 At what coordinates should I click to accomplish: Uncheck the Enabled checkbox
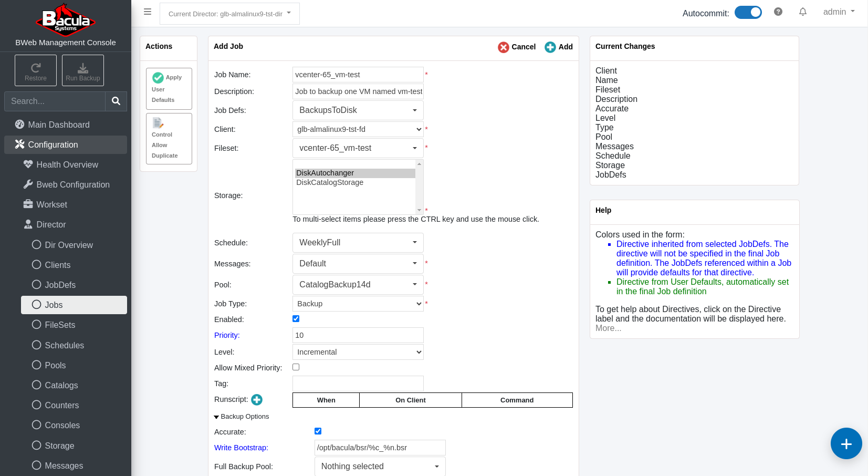296,319
